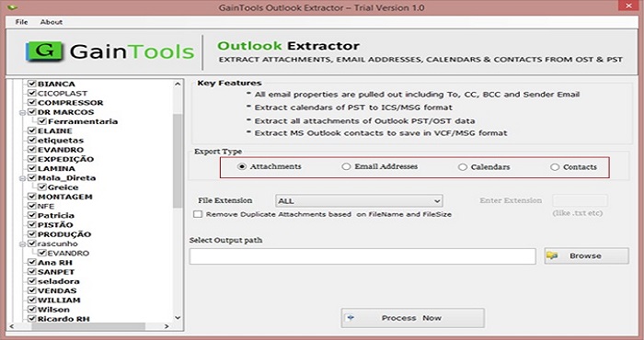This screenshot has height=340, width=644.
Task: Open the File Extension dropdown
Action: coord(359,201)
